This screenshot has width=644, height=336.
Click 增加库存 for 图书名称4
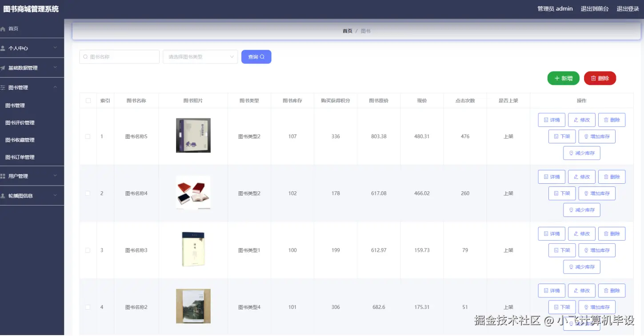click(597, 194)
